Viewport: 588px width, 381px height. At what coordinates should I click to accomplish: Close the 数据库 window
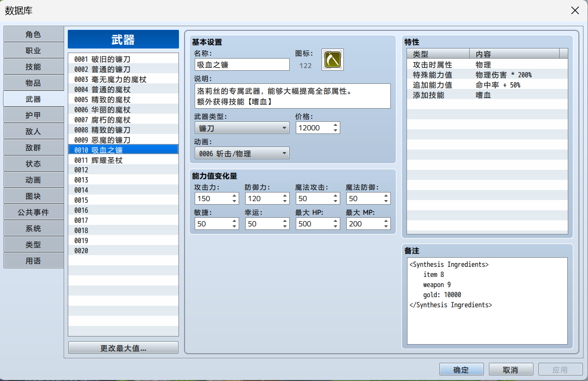coord(575,11)
